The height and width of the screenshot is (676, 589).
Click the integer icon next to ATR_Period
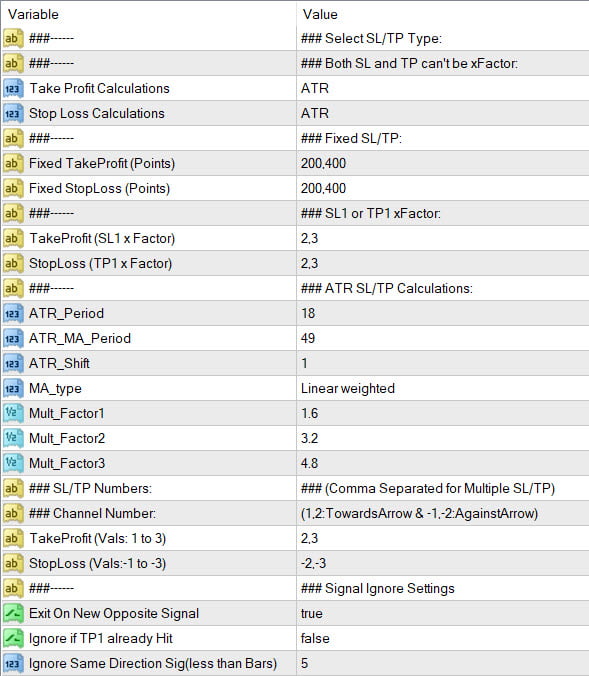(13, 313)
